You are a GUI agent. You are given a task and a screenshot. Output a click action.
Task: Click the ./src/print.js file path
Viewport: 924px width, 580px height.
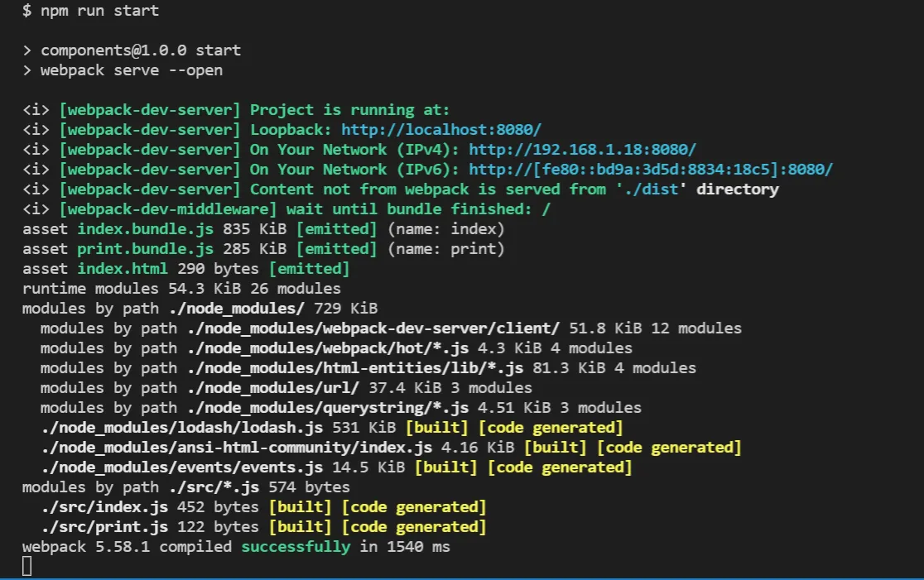[104, 528]
